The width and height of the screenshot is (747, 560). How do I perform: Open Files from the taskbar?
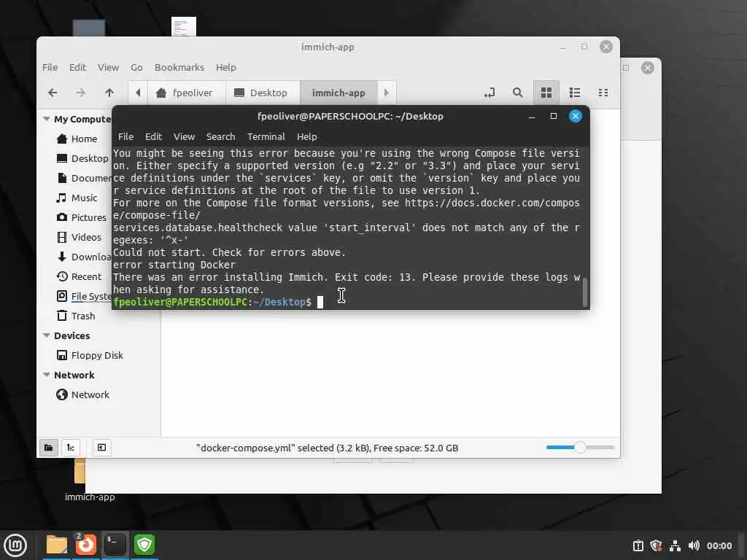(57, 545)
